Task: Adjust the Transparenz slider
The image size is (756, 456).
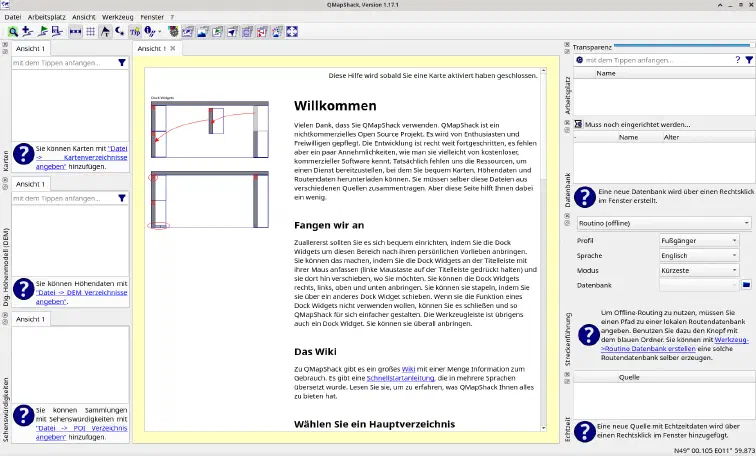Action: click(684, 46)
